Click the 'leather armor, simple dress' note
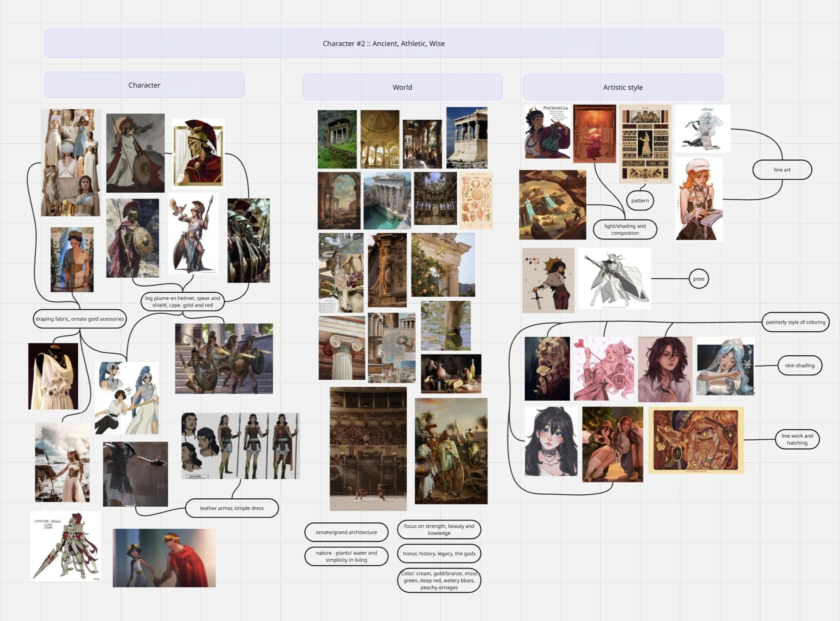840x621 pixels. [x=231, y=508]
